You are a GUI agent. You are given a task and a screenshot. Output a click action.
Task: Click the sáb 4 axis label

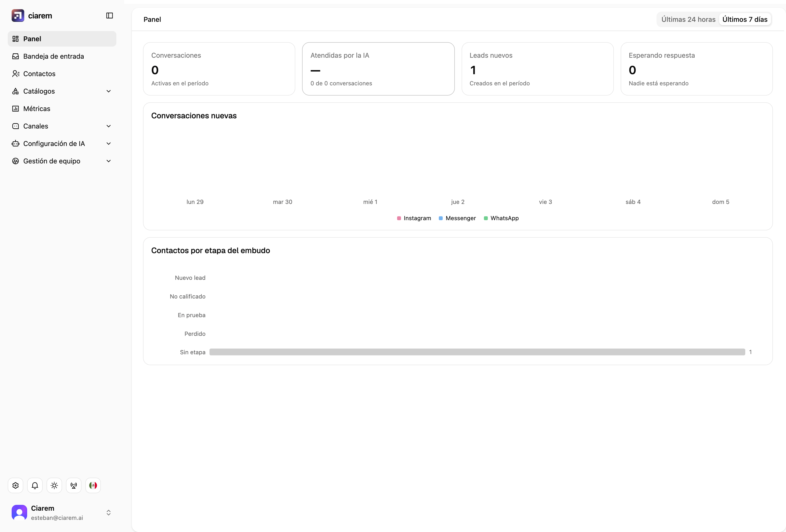click(633, 202)
